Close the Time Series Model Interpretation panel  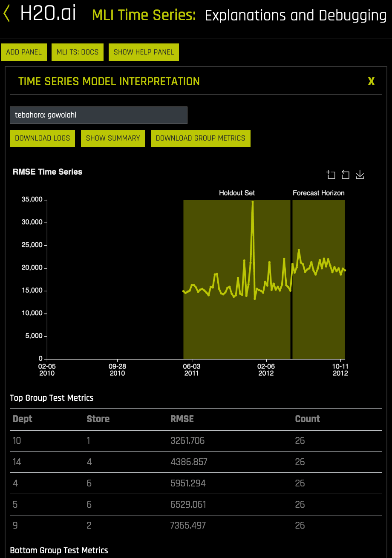[x=371, y=81]
